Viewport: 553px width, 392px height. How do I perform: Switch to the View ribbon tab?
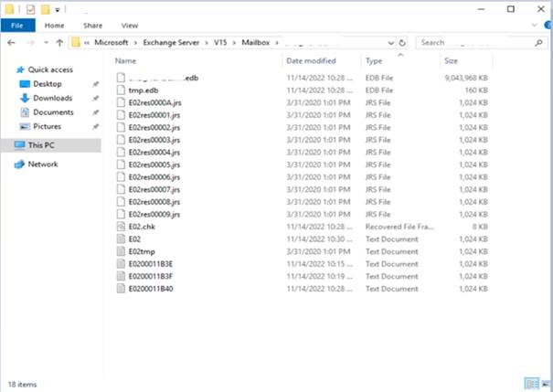click(x=129, y=26)
